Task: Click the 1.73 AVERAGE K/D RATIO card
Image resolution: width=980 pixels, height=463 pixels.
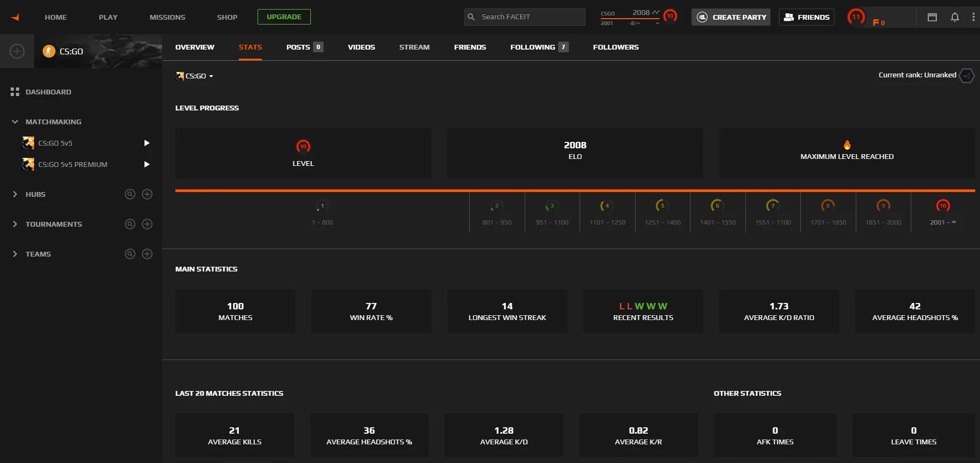Action: pyautogui.click(x=779, y=311)
